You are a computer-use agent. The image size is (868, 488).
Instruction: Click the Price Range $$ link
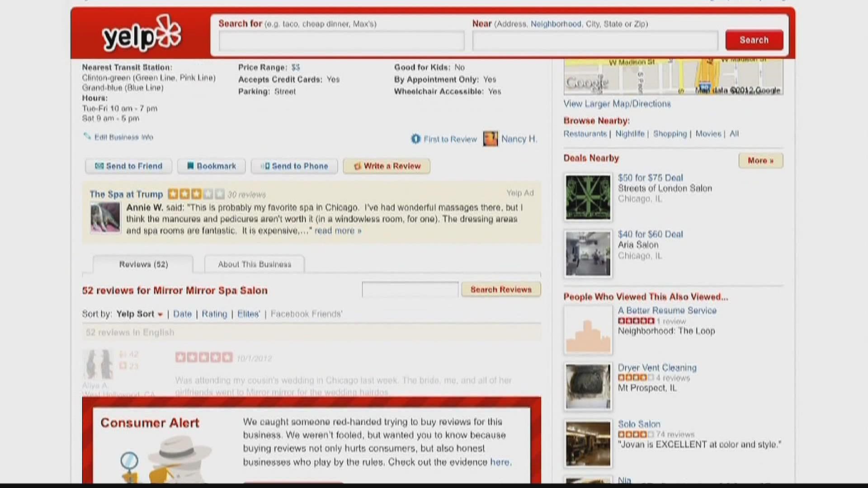coord(296,67)
